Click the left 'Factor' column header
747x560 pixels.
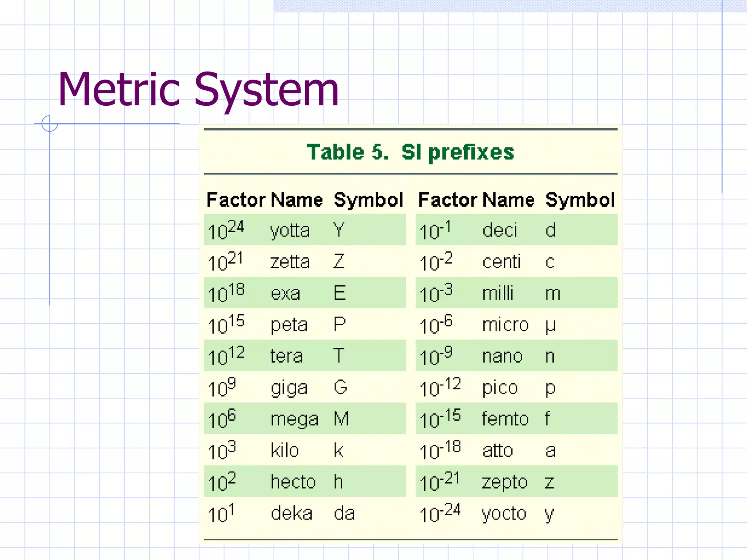coord(236,200)
